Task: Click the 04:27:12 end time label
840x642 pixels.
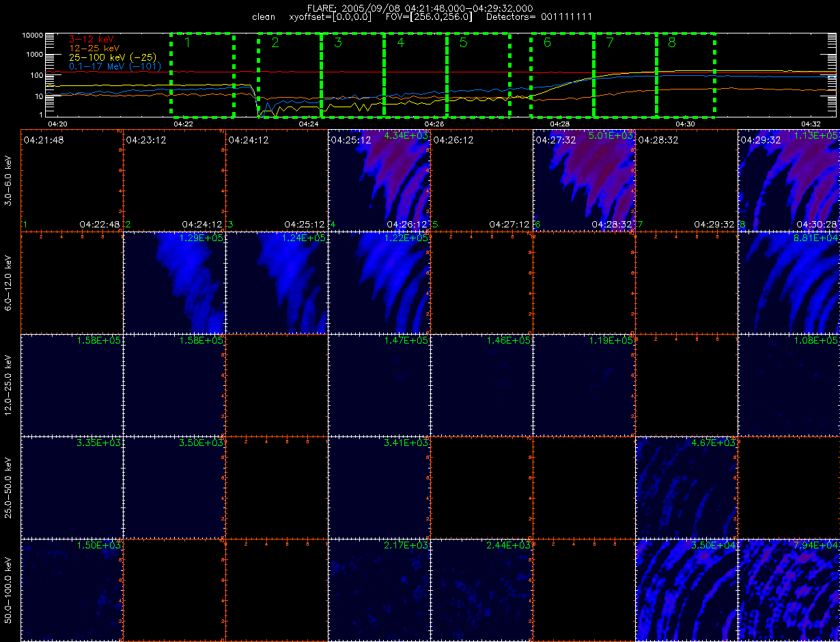Action: [x=509, y=224]
